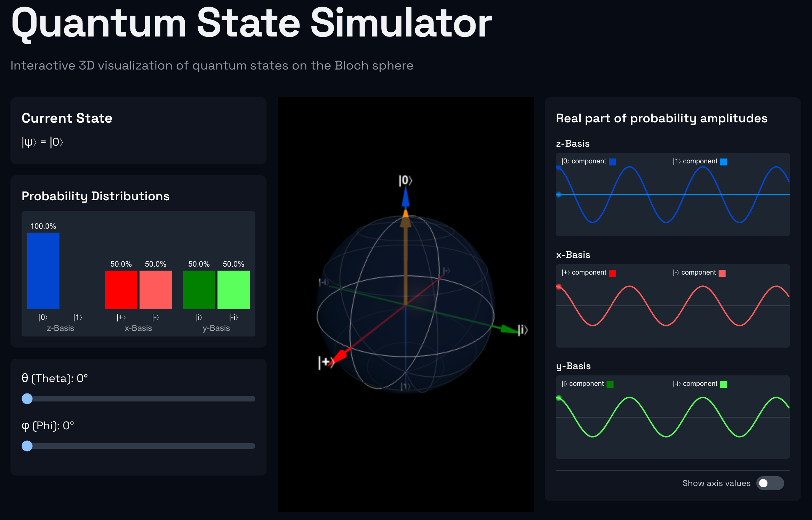Click the red |+⟩ probability bar

click(x=121, y=290)
